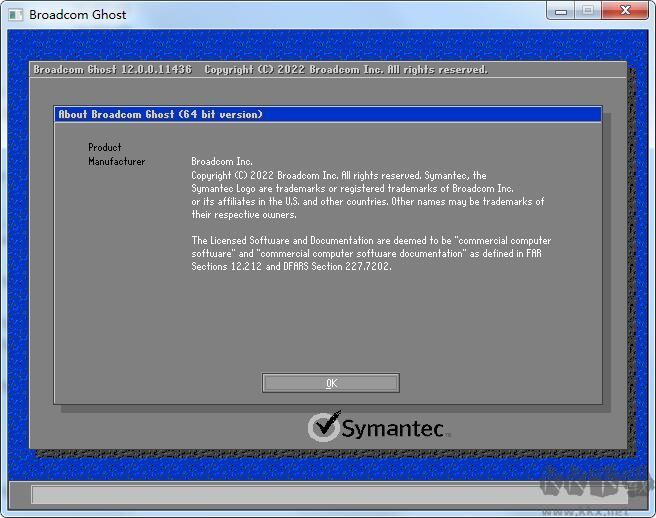Click the Sections 12.212 and DFARS text line
Image resolution: width=656 pixels, height=518 pixels.
pyautogui.click(x=291, y=267)
